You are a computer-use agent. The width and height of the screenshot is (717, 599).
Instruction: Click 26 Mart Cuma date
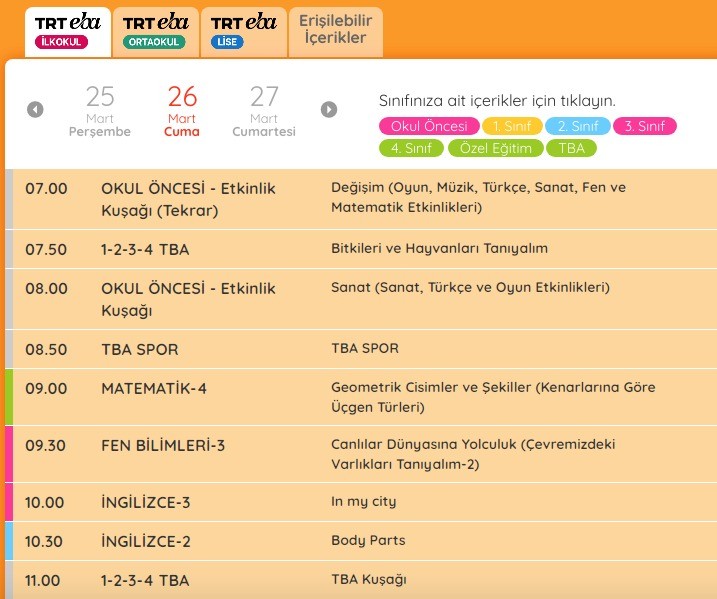pos(182,111)
